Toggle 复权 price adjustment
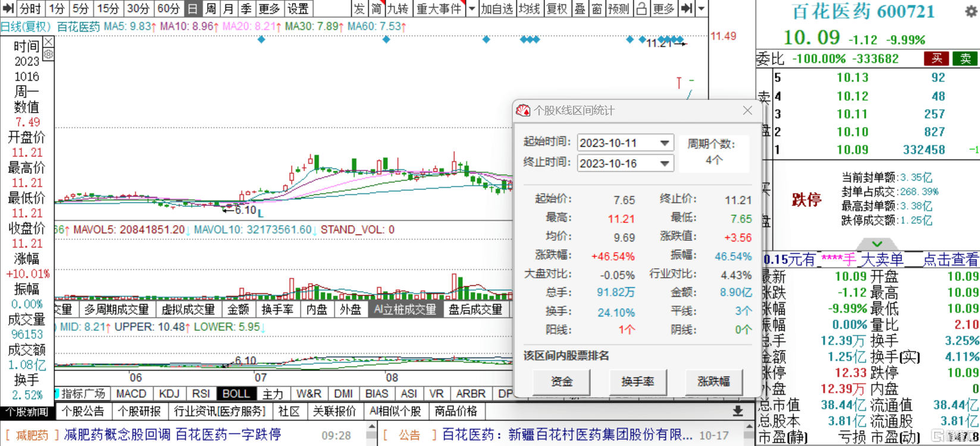The width and height of the screenshot is (980, 446). (x=557, y=8)
